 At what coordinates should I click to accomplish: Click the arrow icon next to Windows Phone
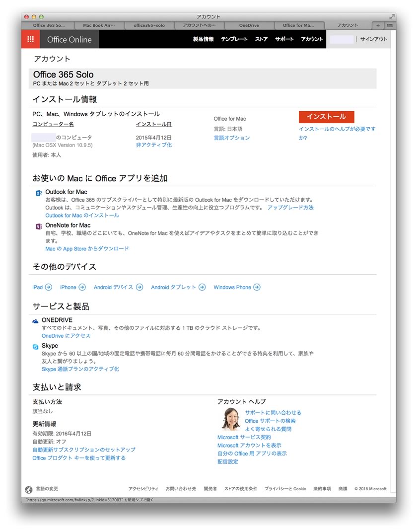(x=257, y=287)
